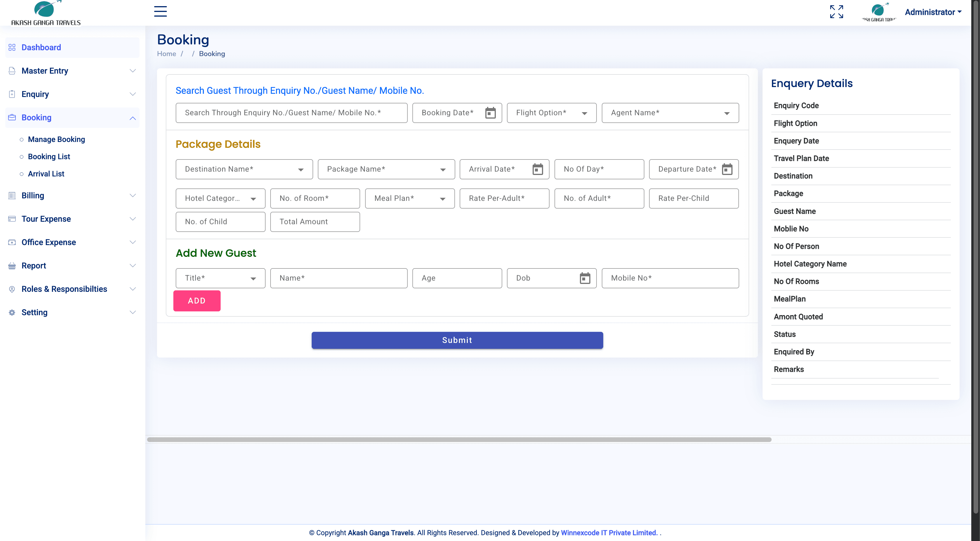The image size is (980, 541).
Task: Open Booking Date calendar picker
Action: click(490, 113)
